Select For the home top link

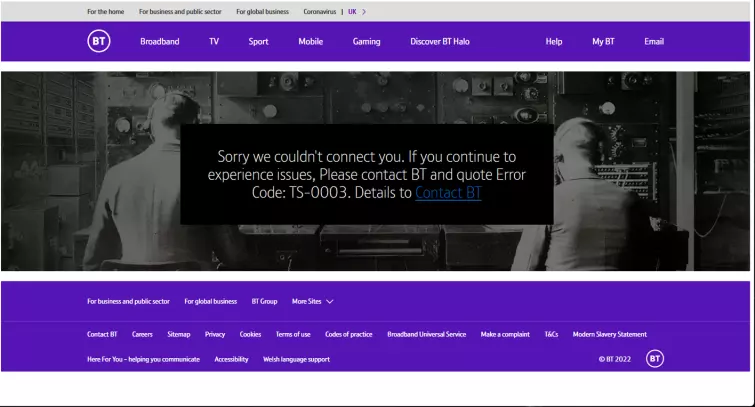point(105,12)
